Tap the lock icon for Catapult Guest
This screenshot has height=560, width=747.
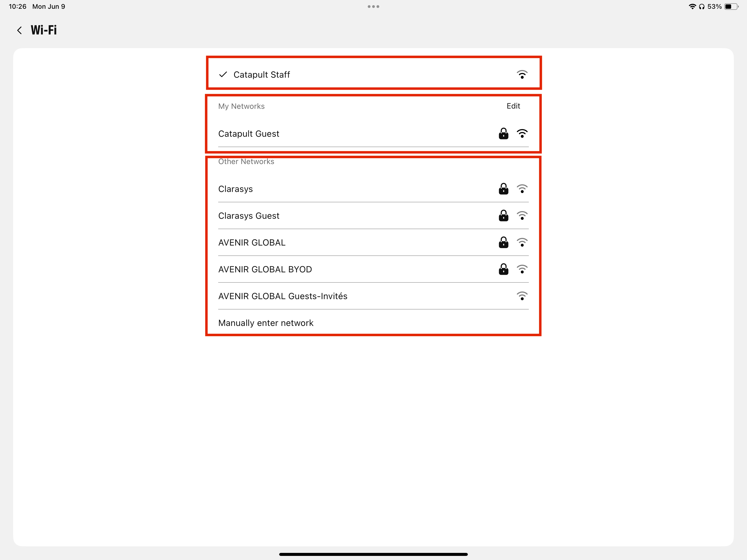[504, 134]
